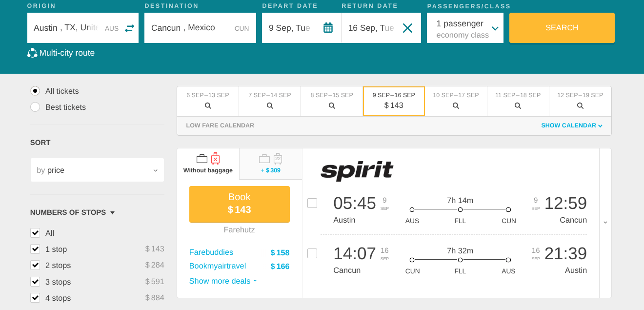The width and height of the screenshot is (644, 310).
Task: Open the depart date calendar icon
Action: tap(328, 28)
